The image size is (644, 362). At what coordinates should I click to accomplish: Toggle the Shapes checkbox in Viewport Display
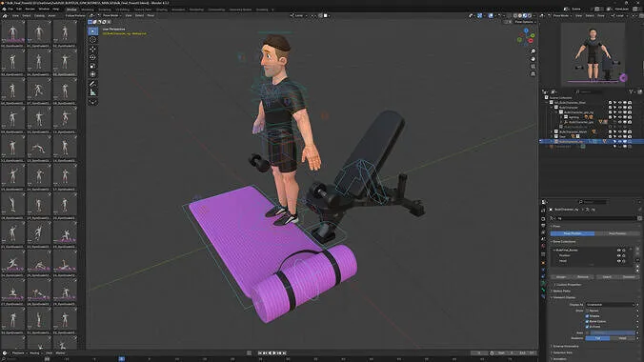(x=588, y=316)
